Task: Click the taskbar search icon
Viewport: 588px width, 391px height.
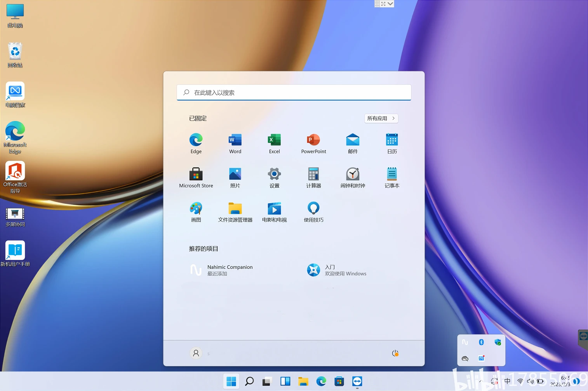Action: 249,381
